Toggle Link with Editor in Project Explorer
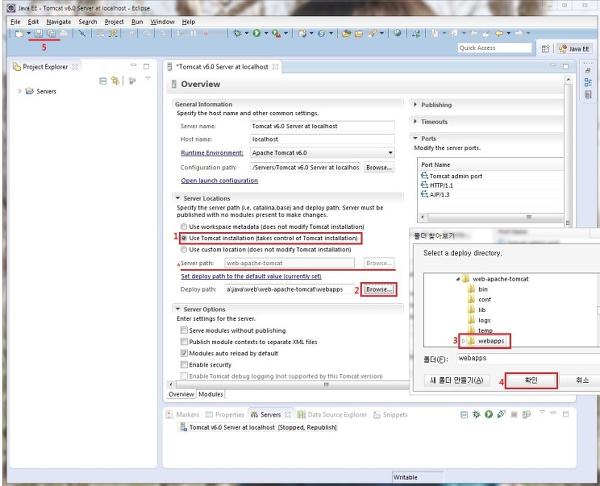The image size is (600, 486). point(115,81)
